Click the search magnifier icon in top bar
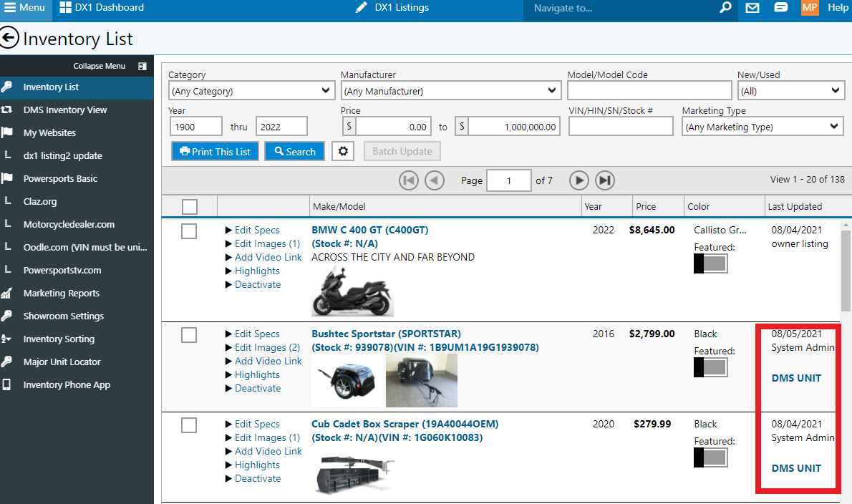The height and width of the screenshot is (504, 852). [725, 8]
